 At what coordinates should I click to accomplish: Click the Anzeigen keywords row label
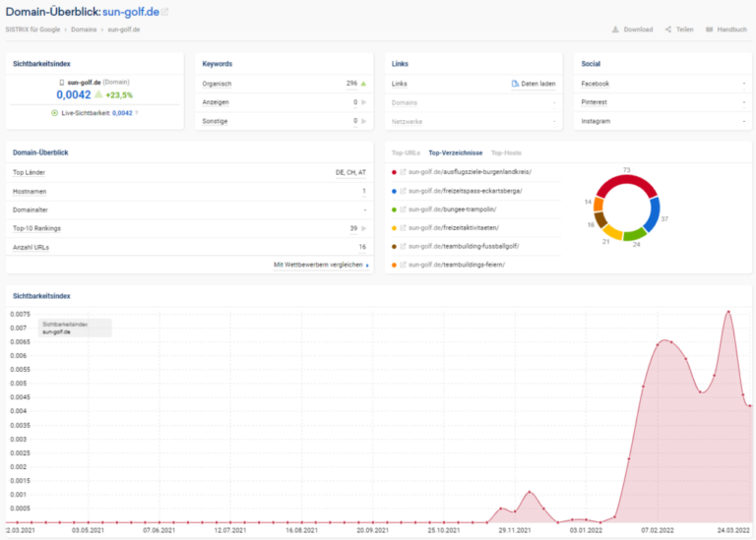pos(216,102)
